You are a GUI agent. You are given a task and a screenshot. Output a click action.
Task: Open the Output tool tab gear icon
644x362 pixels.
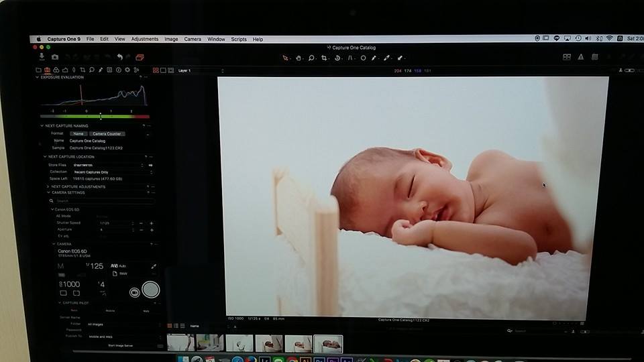click(127, 70)
